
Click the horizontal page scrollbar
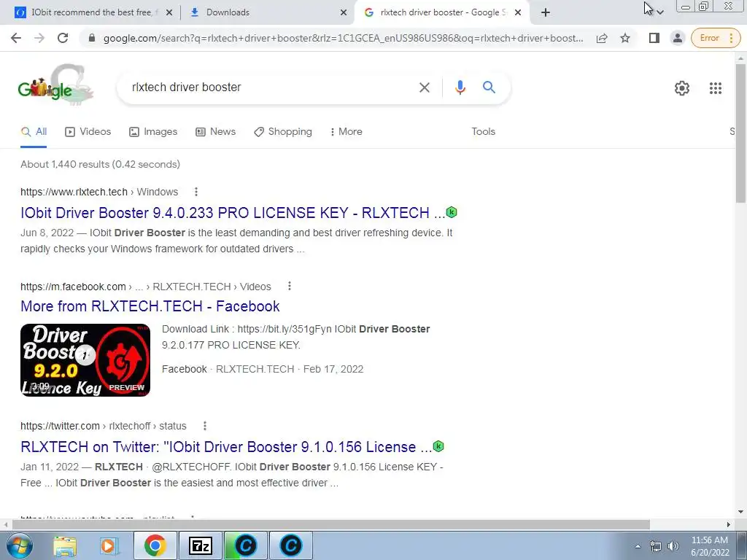[x=330, y=524]
